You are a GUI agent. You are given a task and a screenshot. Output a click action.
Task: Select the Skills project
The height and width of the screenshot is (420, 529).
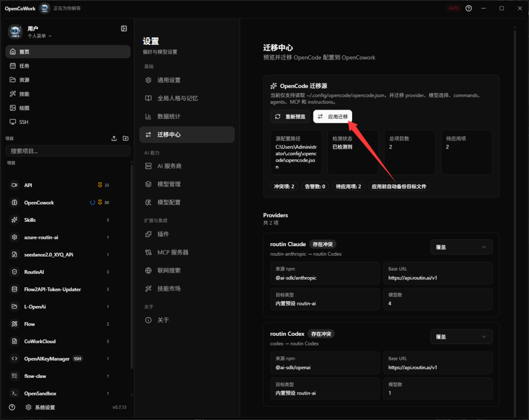pos(68,220)
